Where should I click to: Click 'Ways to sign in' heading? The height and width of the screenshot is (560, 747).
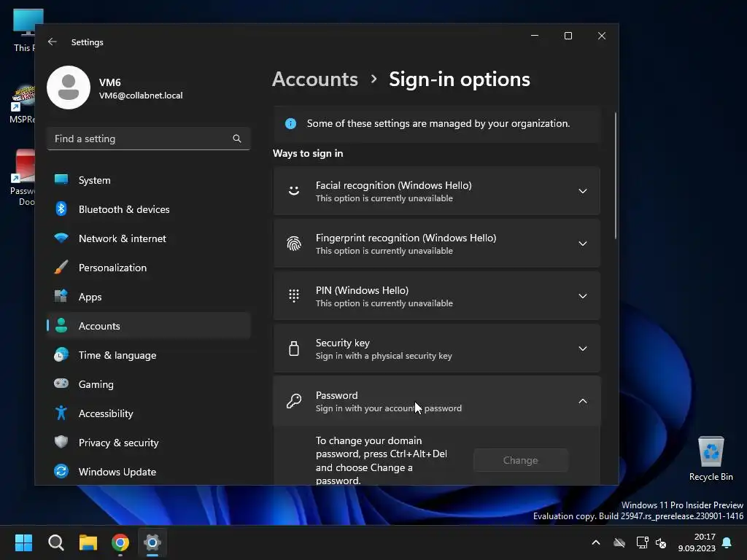click(308, 153)
